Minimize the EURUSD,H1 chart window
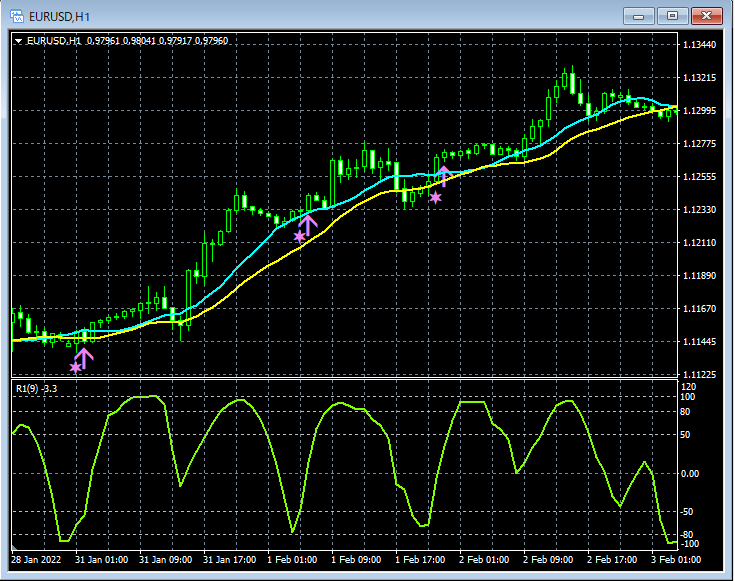 tap(638, 16)
